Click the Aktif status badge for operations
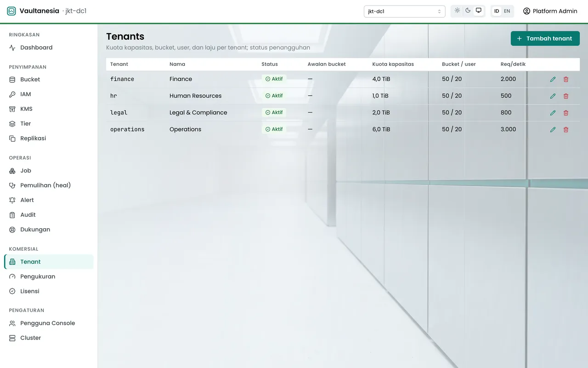Screen dimensions: 588x368 (274, 129)
